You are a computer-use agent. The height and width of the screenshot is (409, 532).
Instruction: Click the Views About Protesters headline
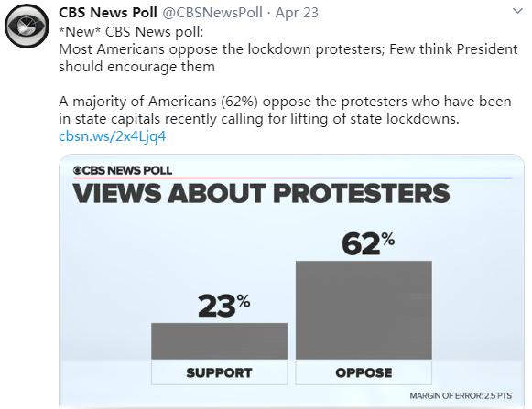click(261, 193)
